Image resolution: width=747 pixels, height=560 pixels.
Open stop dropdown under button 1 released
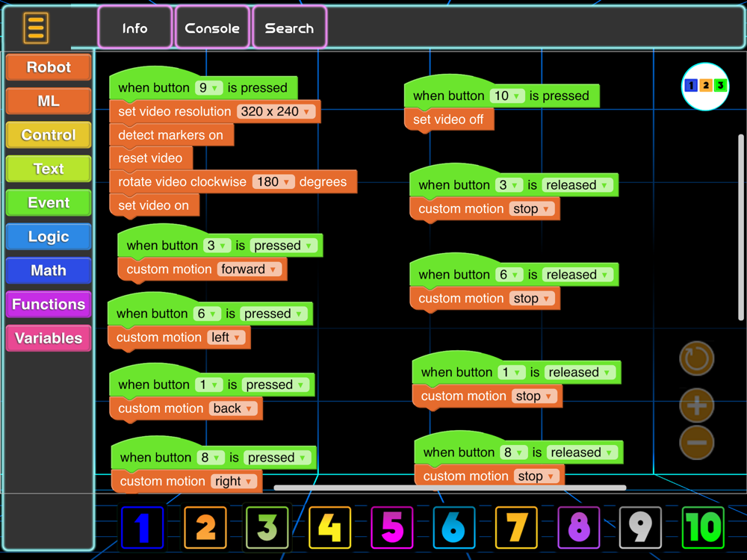click(534, 396)
